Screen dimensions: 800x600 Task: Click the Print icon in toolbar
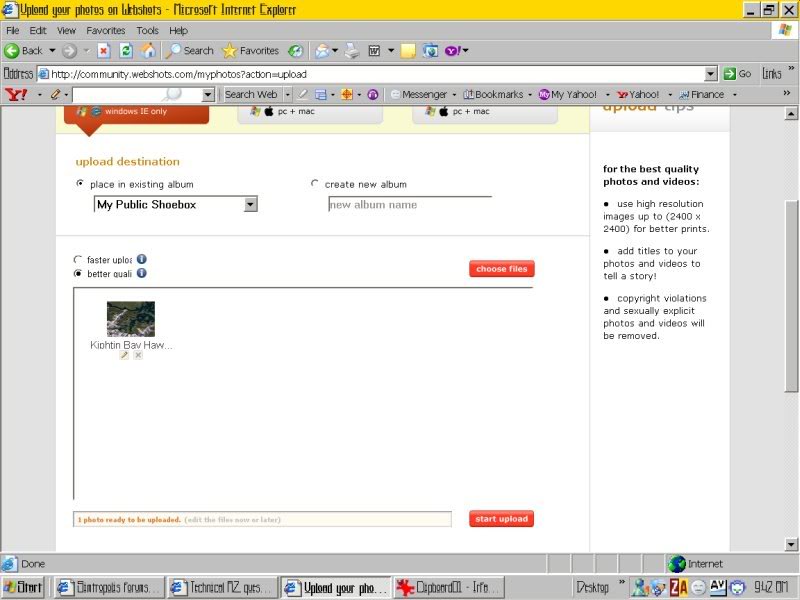click(x=348, y=50)
